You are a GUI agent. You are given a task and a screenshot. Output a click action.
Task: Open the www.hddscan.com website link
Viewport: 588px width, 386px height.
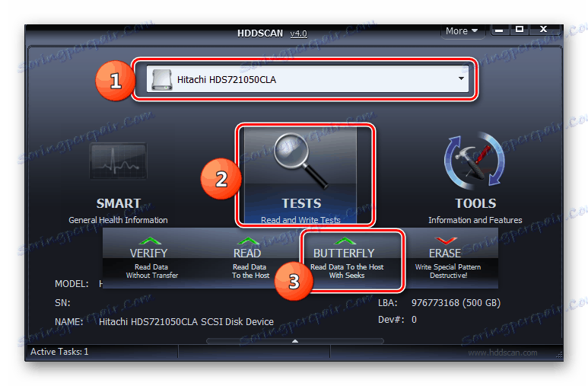tap(503, 353)
